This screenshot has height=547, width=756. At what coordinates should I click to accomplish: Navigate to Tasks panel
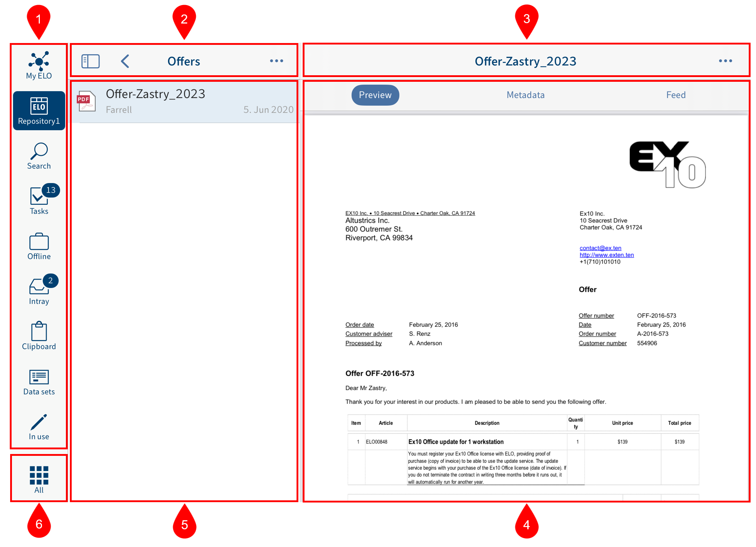click(38, 199)
